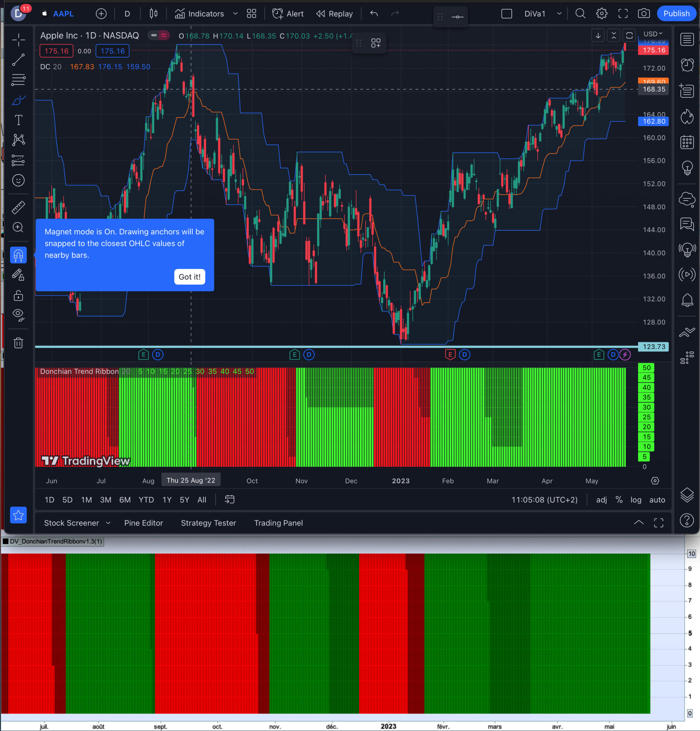Switch to the Pine Editor tab

[x=143, y=523]
